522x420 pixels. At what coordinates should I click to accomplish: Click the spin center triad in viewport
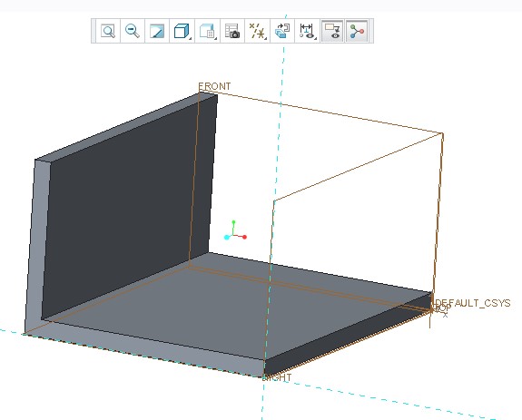pyautogui.click(x=235, y=230)
